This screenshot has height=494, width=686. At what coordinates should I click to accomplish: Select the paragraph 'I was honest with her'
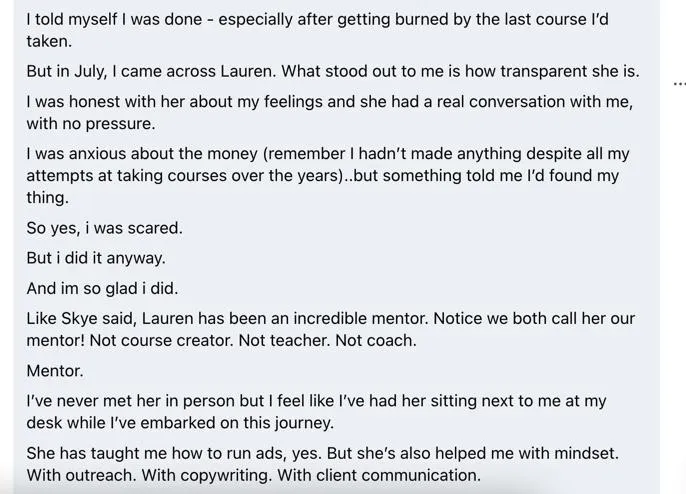(329, 112)
